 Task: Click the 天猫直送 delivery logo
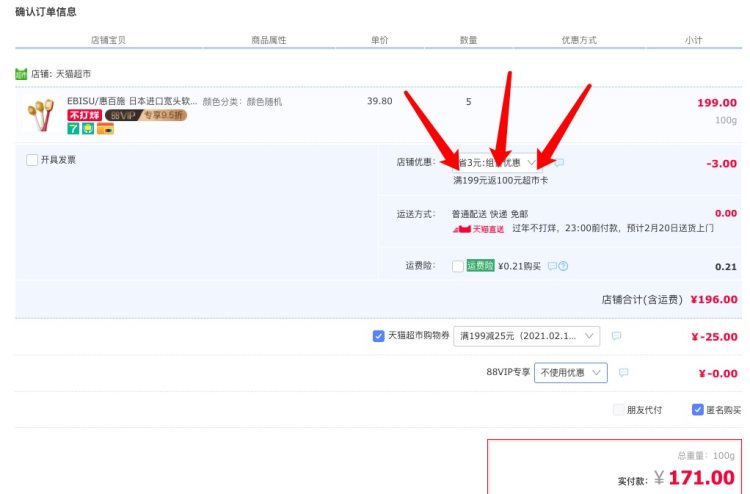tap(478, 229)
